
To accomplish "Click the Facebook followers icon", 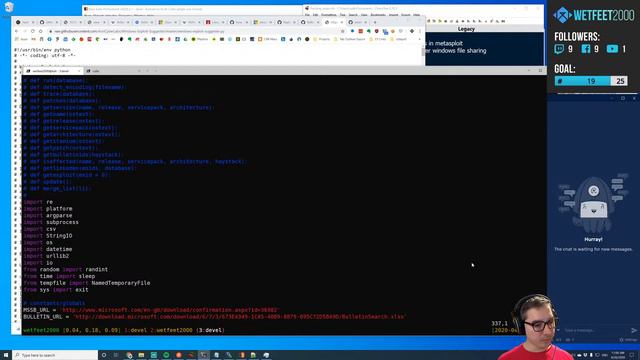I will pos(586,49).
